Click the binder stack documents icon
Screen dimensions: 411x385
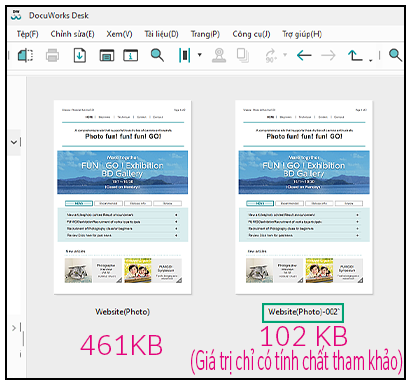tap(184, 55)
